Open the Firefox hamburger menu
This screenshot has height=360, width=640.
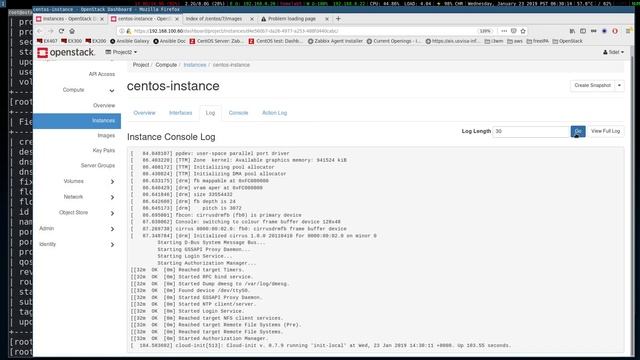pos(629,31)
